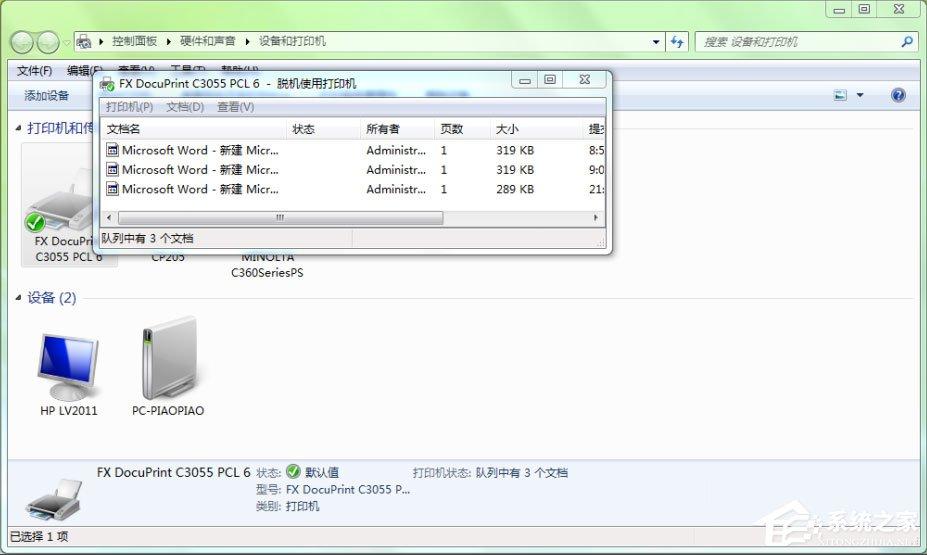Sort by the 页数 column header

[462, 129]
